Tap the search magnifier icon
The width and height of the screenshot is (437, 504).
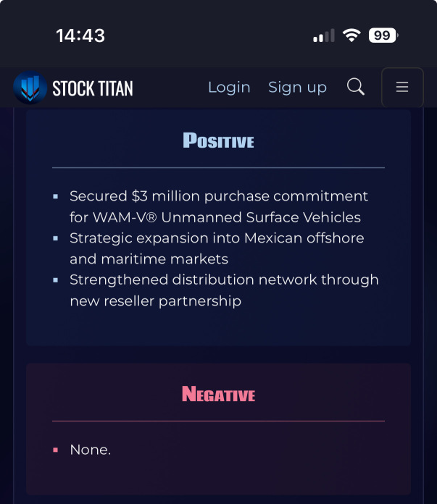[356, 86]
